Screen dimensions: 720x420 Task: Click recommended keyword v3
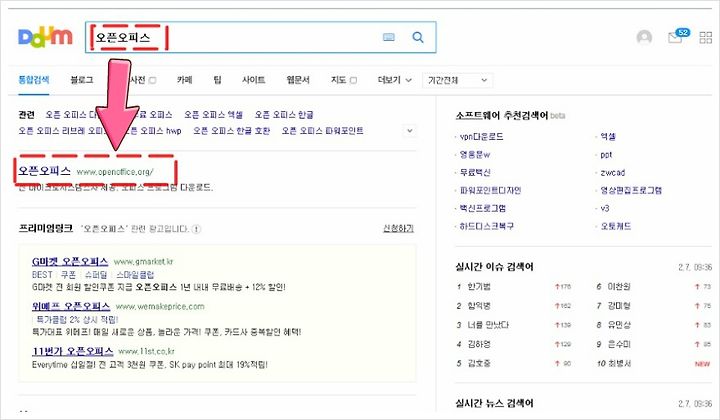(605, 208)
